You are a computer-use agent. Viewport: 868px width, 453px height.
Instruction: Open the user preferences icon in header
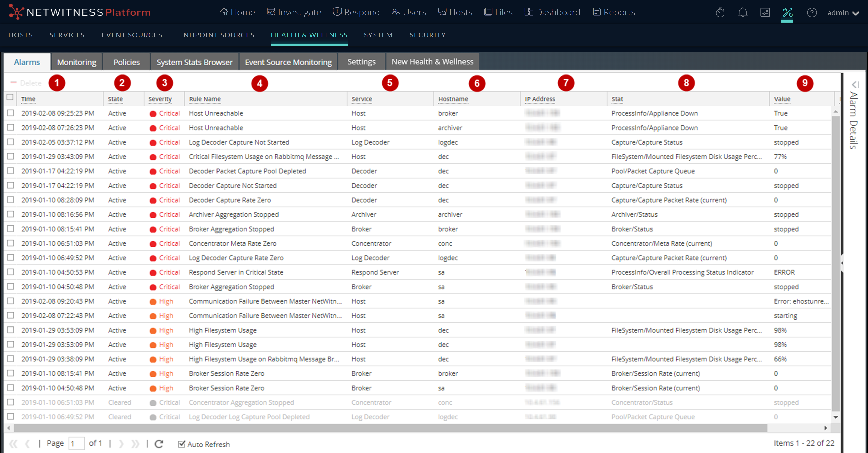(x=765, y=13)
